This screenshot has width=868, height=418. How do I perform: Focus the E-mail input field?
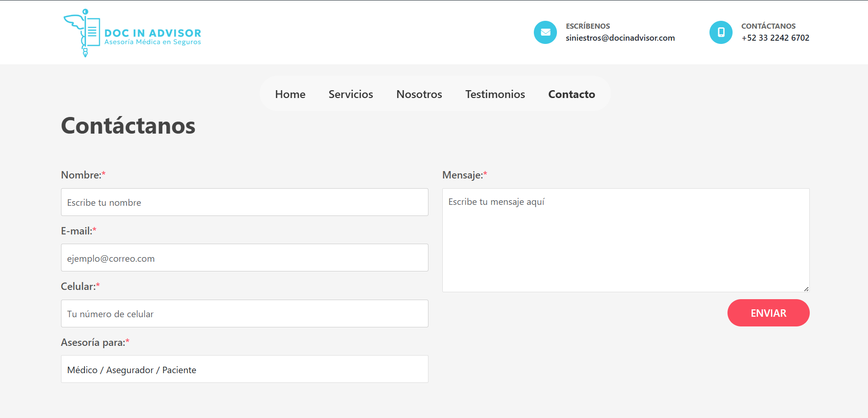click(245, 258)
